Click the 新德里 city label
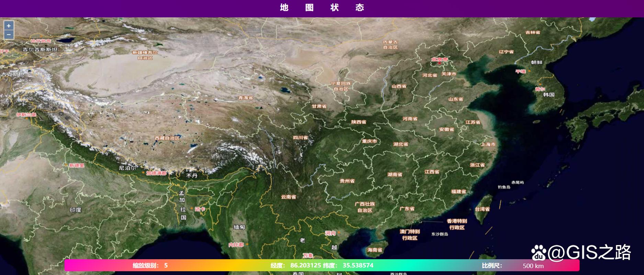644x275 pixels. [x=77, y=165]
